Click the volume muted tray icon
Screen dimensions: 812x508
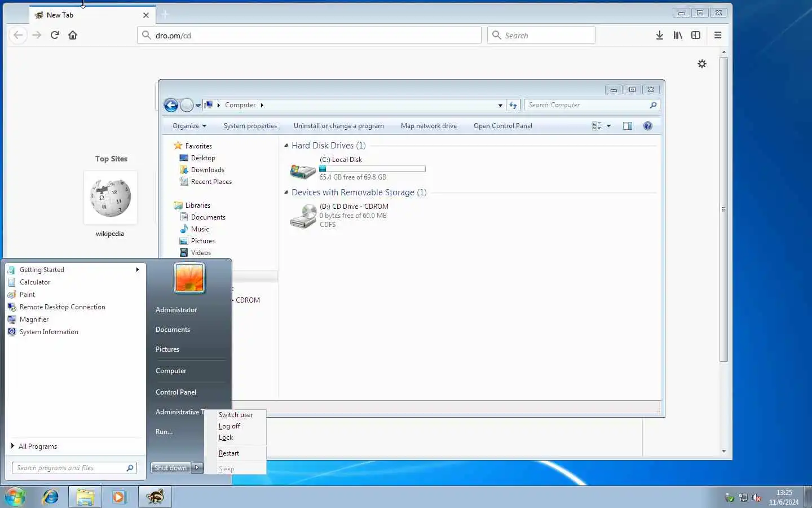757,497
